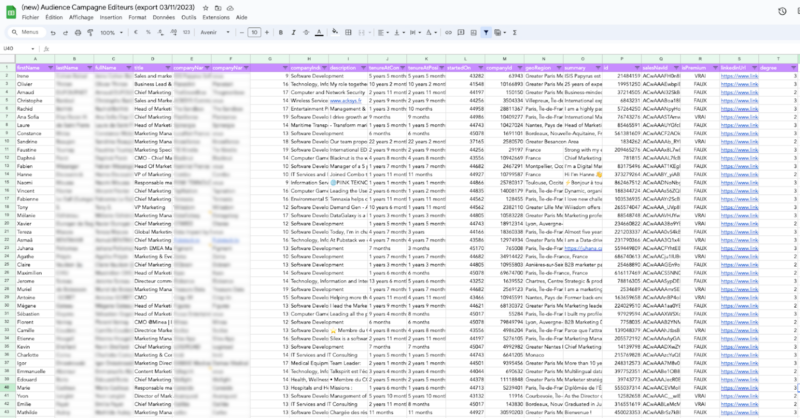Screen dimensions: 800x418
Task: Insert a comment
Action: point(461,33)
